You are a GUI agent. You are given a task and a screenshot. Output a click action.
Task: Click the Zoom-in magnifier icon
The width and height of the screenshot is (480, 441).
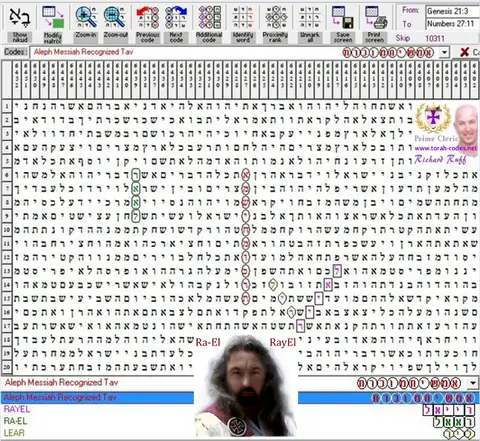(86, 17)
